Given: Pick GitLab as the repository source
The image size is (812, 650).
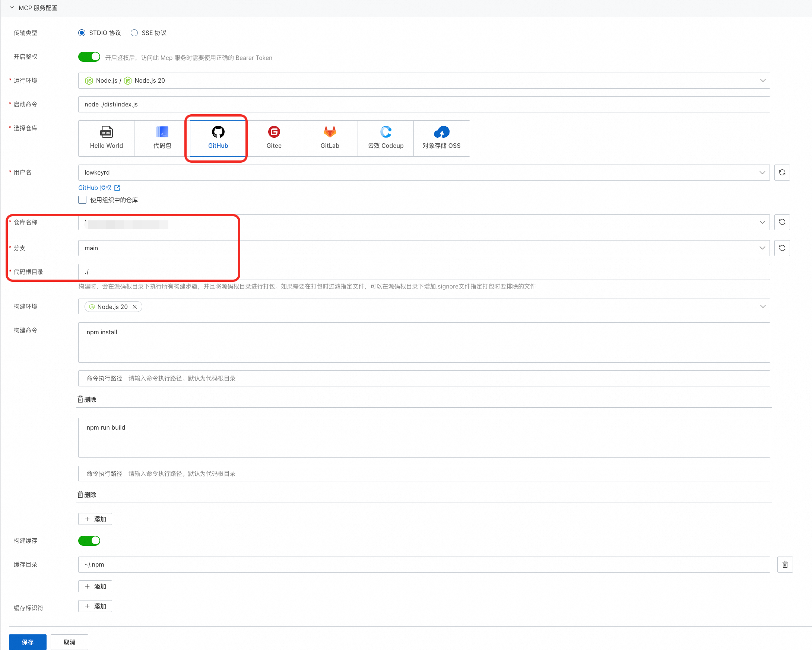Looking at the screenshot, I should click(330, 138).
